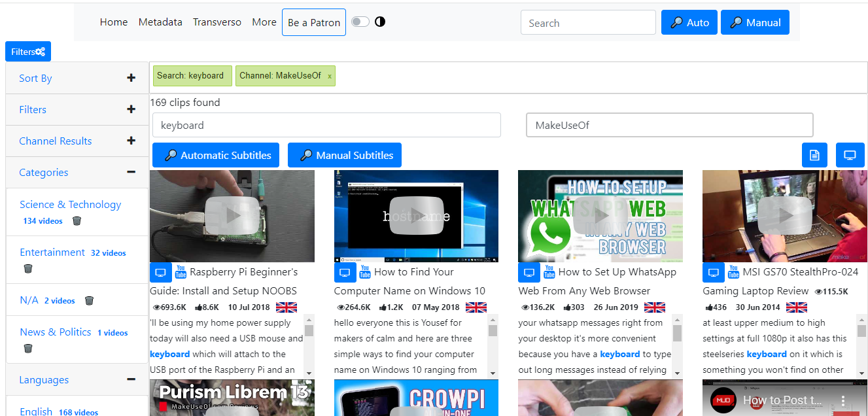Screen dimensions: 868x416
Task: Play the Raspberry Pi NOOBS thumbnail
Action: [x=232, y=216]
